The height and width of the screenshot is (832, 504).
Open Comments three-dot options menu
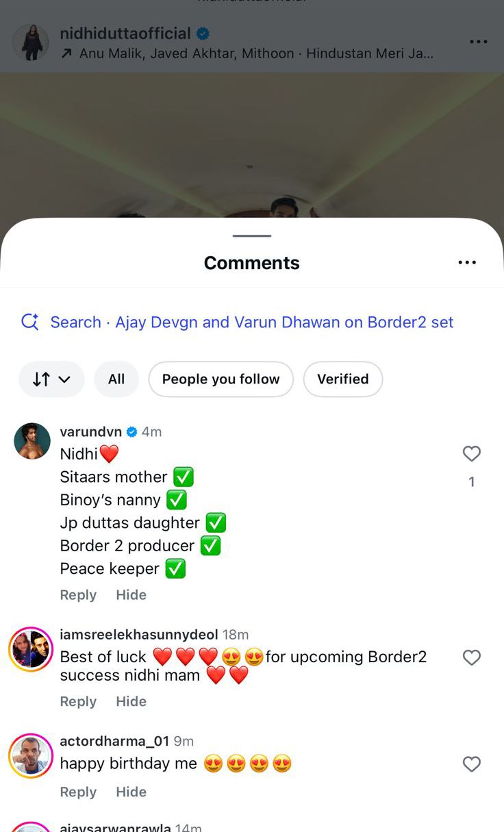click(467, 263)
